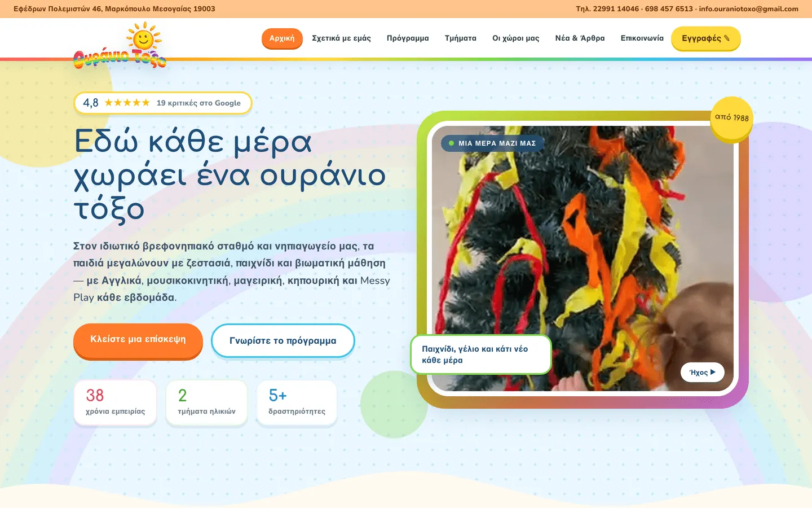Open the 4,8 Google reviews badge
The width and height of the screenshot is (812, 508).
162,103
